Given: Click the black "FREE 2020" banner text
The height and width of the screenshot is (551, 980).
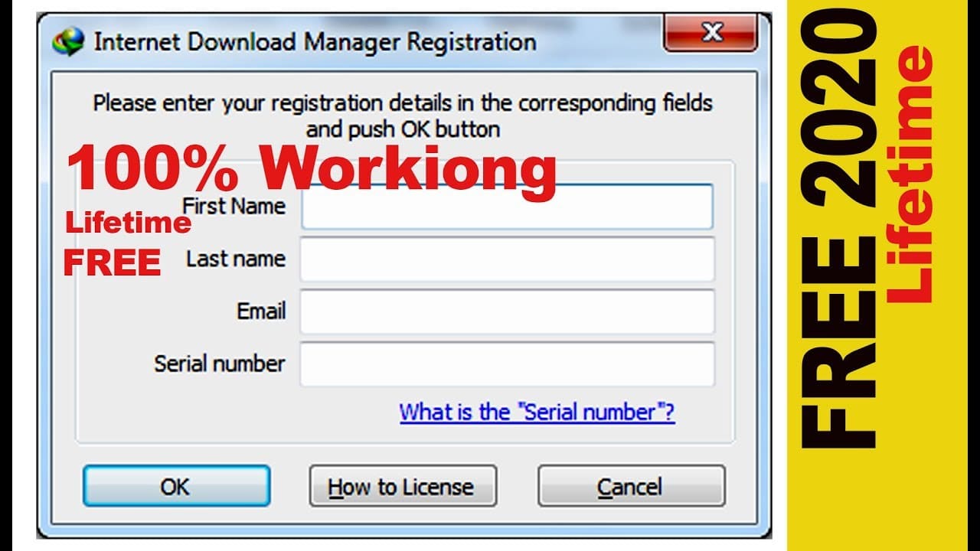Looking at the screenshot, I should coord(838,229).
